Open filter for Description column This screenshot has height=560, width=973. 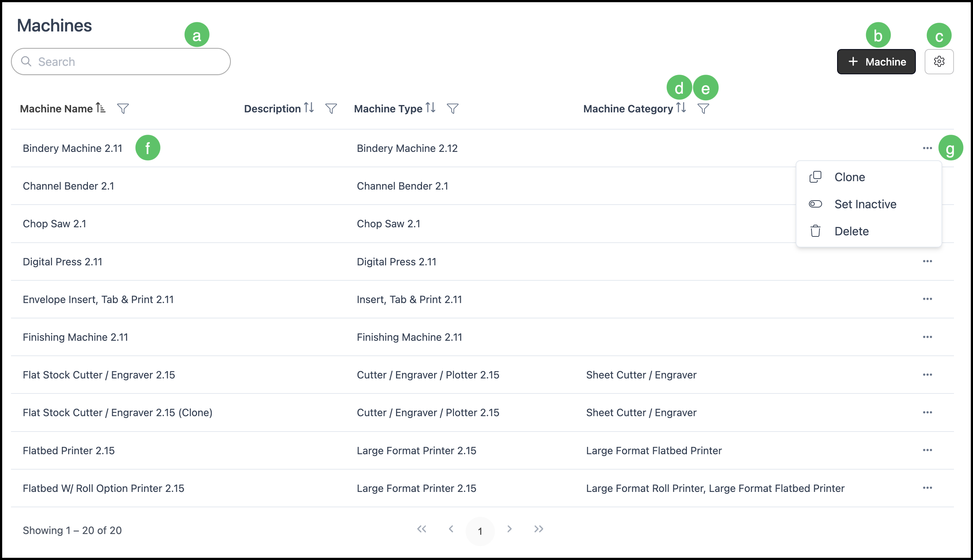pyautogui.click(x=331, y=109)
